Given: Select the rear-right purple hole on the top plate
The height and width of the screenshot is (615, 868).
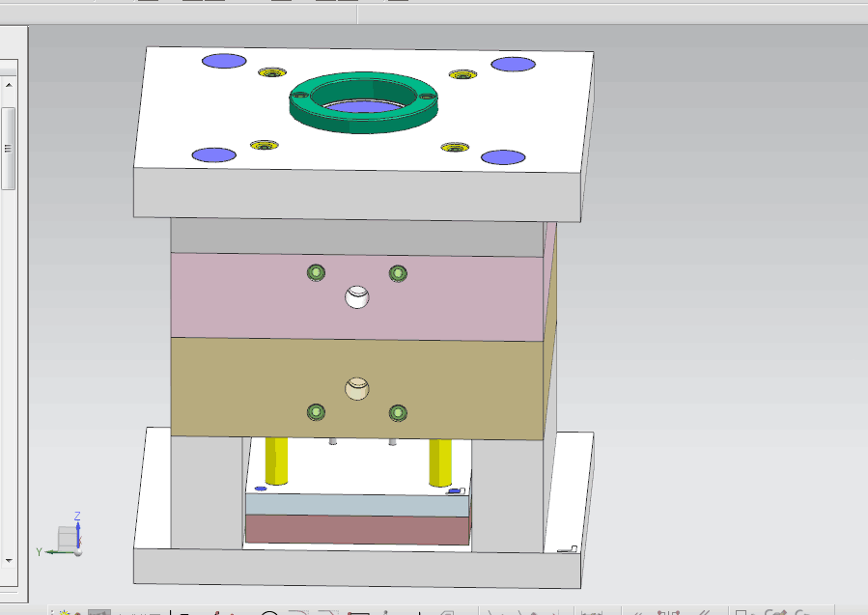Looking at the screenshot, I should click(x=513, y=65).
